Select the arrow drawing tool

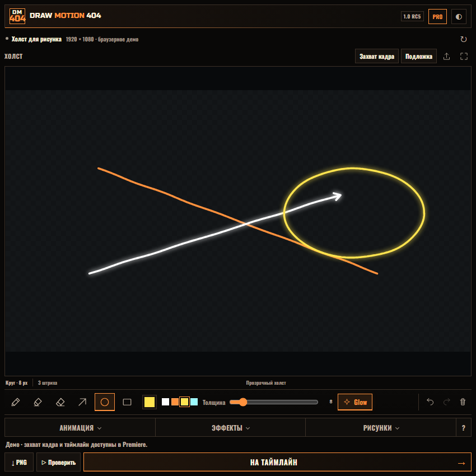point(82,402)
